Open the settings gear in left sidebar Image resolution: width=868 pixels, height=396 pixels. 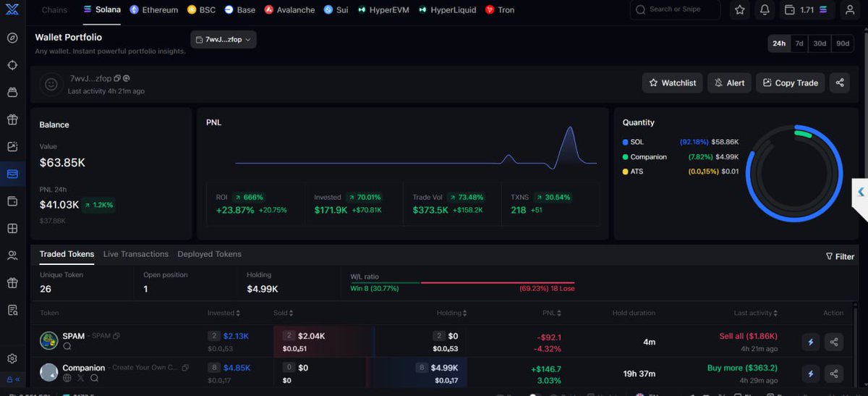pos(12,358)
